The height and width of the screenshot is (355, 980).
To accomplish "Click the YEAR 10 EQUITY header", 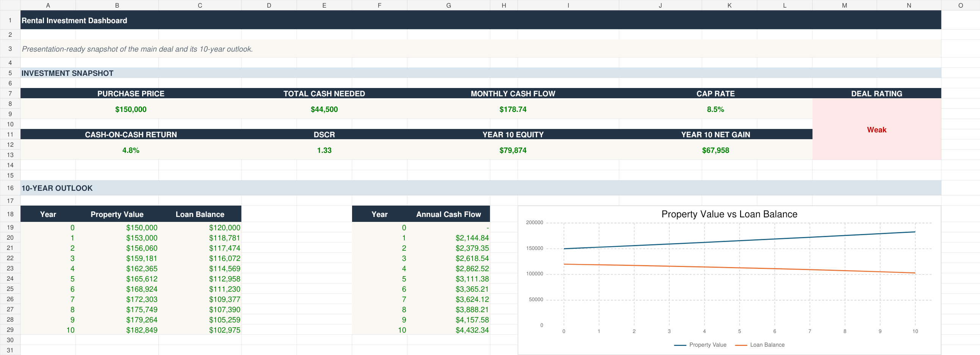I will (x=513, y=135).
